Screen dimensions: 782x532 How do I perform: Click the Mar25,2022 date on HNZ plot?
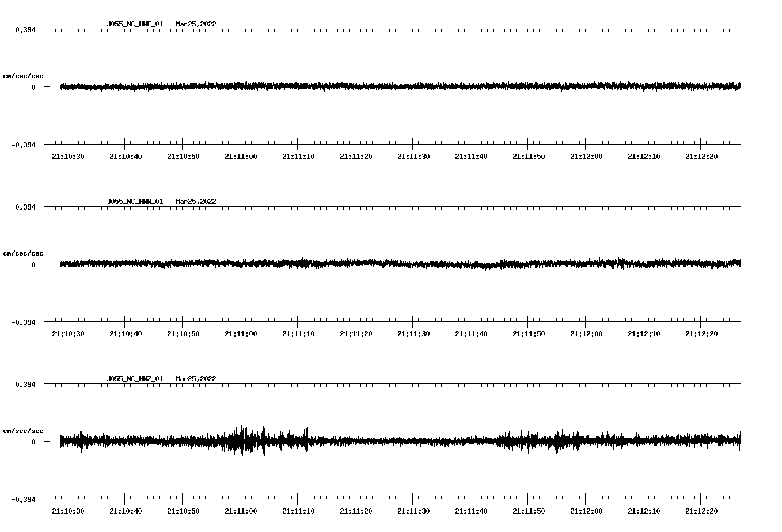196,379
